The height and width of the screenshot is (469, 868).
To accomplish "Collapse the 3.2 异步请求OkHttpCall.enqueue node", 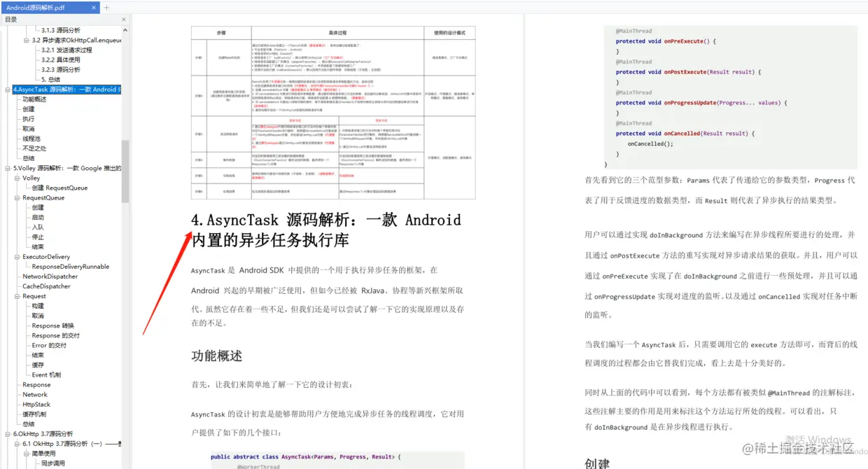I will (x=26, y=41).
